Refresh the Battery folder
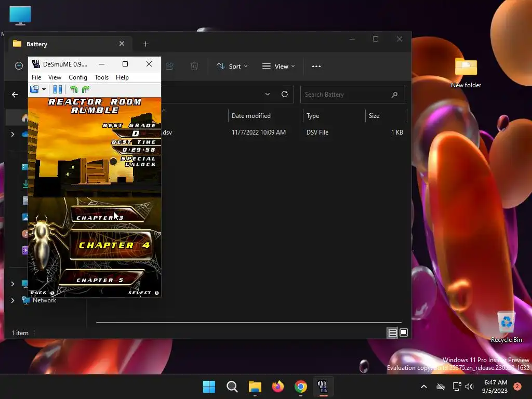Screen dimensions: 532x399 tap(285, 94)
